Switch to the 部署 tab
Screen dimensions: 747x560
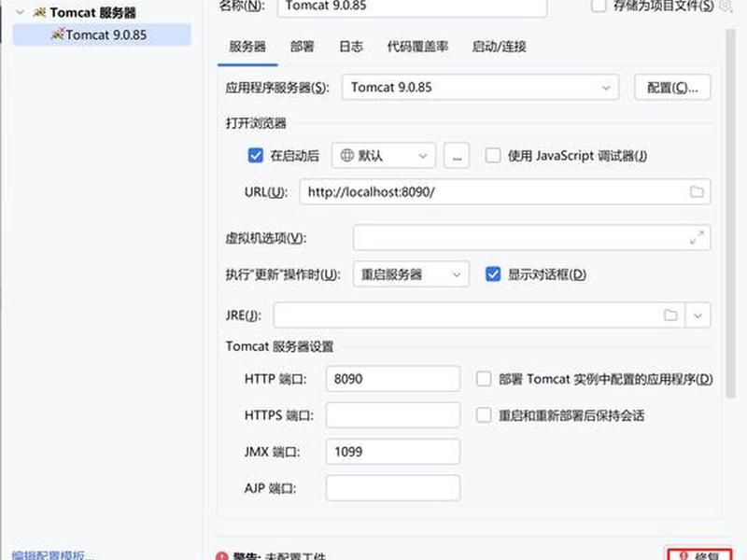click(302, 47)
